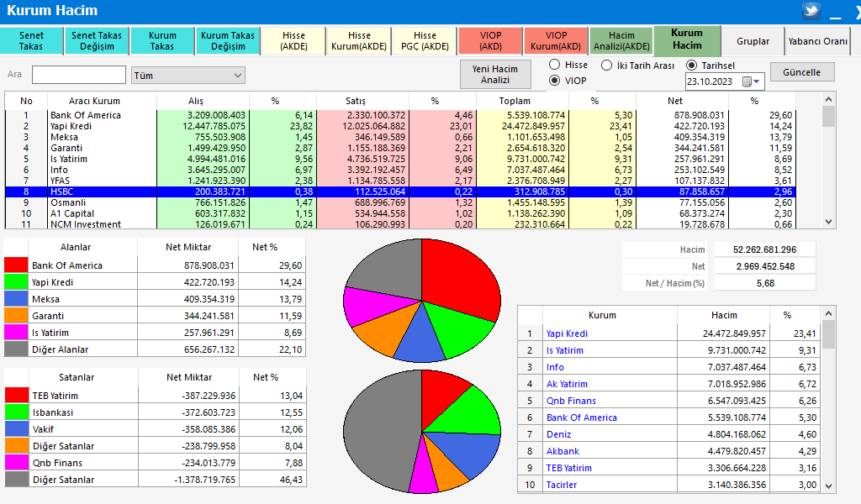Open the Tüm dropdown list
861x504 pixels.
point(188,76)
